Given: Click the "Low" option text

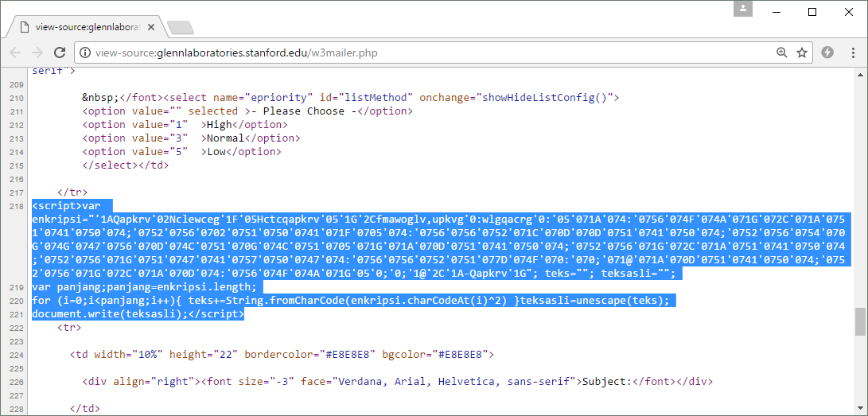Looking at the screenshot, I should [216, 151].
